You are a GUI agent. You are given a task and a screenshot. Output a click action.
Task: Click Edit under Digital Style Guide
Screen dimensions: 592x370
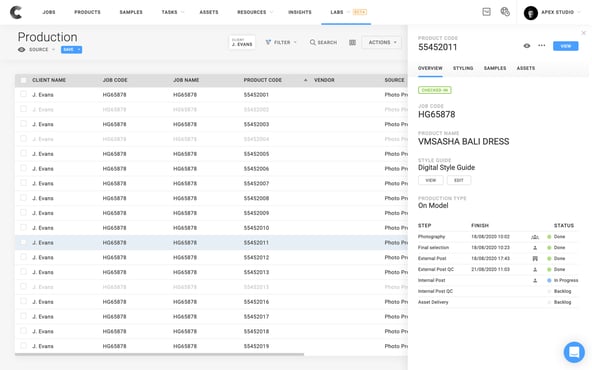(x=459, y=180)
